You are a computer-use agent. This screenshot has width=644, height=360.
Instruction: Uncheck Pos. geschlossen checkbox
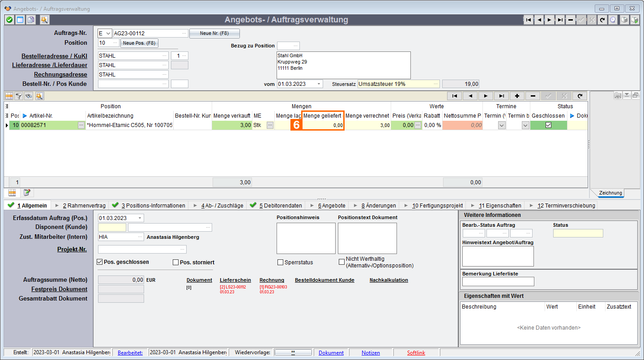point(100,262)
